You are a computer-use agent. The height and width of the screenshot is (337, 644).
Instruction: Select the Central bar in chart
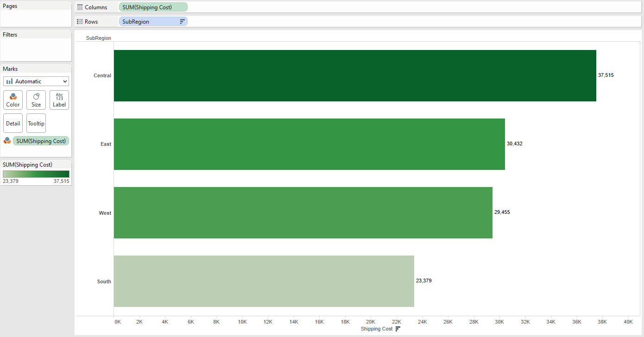(354, 75)
